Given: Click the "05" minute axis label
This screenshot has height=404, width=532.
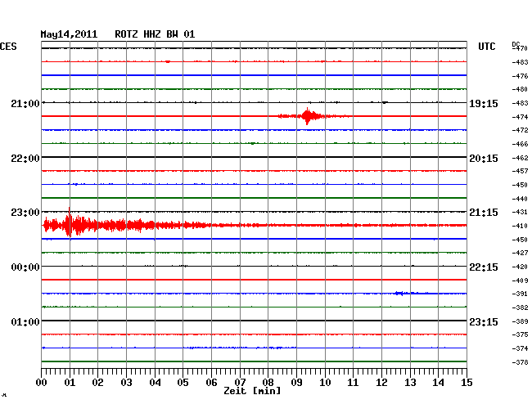Looking at the screenshot, I should pos(183,383).
